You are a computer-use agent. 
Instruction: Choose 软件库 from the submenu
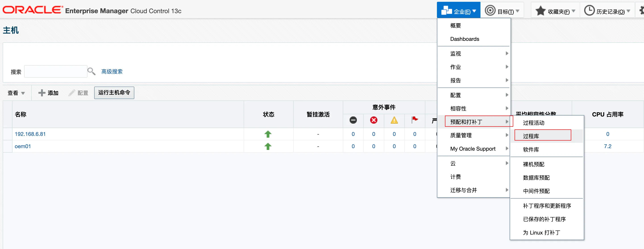[531, 149]
